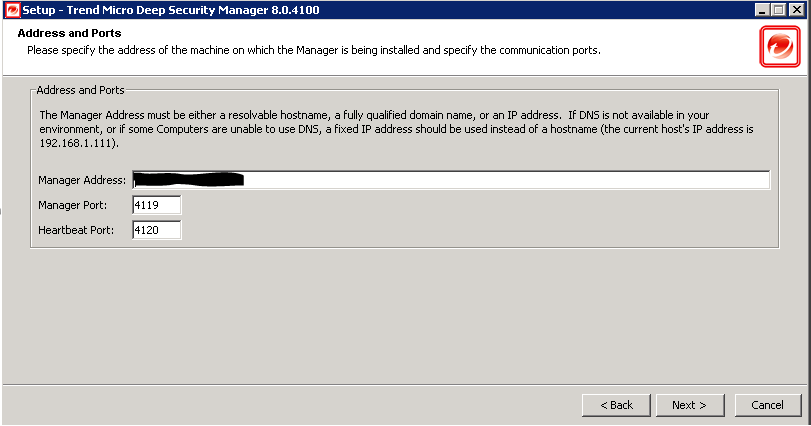Maximize the Setup window

pyautogui.click(x=779, y=10)
